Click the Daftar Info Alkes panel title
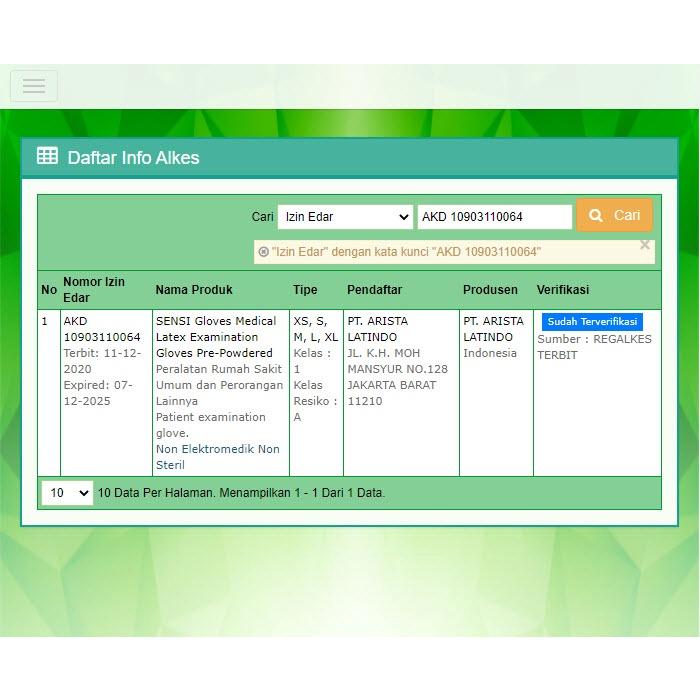The height and width of the screenshot is (700, 700). coord(133,158)
